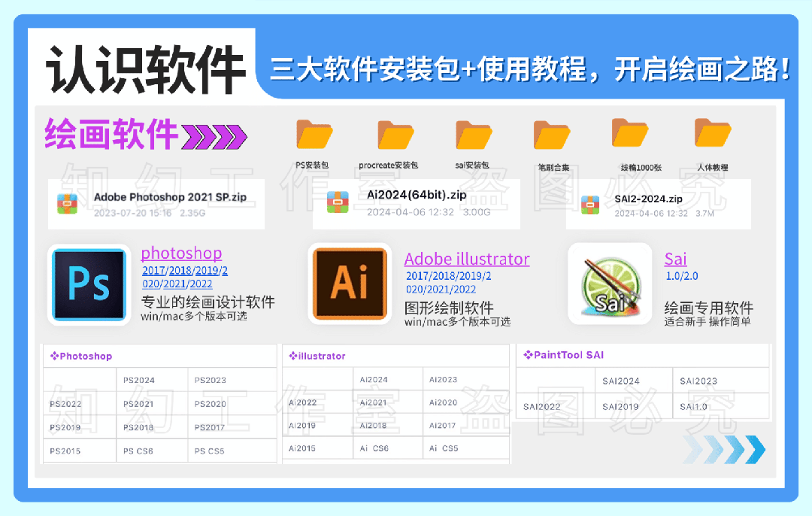Select the SAI2023 table cell
The image size is (812, 516).
coord(721,381)
